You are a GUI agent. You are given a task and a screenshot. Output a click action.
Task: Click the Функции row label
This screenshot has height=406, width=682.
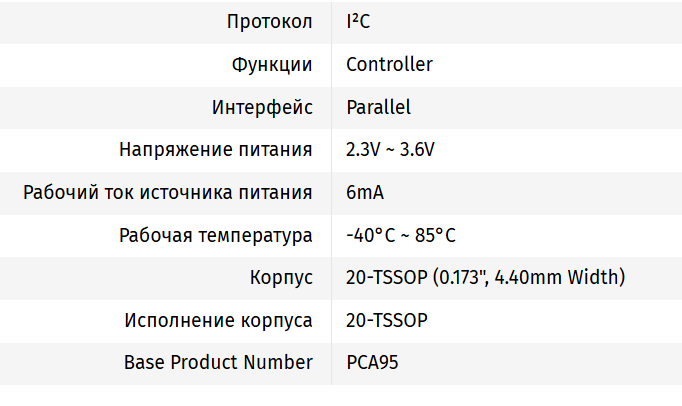click(272, 65)
